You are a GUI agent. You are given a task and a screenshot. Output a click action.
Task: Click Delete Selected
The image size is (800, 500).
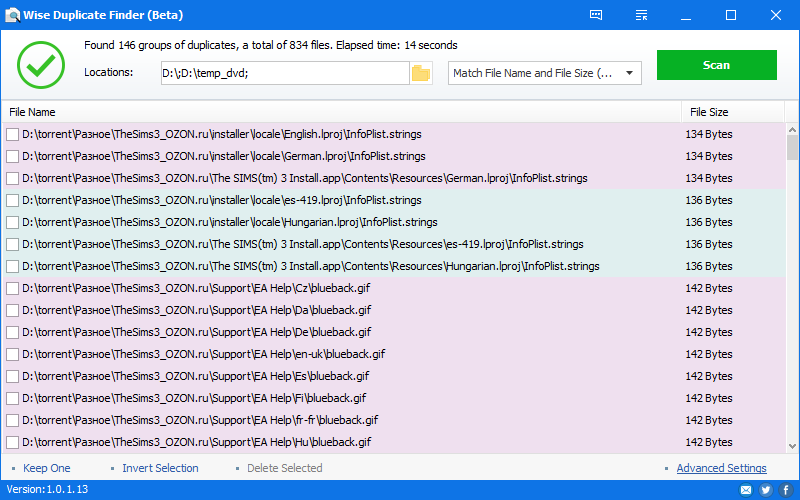pyautogui.click(x=285, y=468)
